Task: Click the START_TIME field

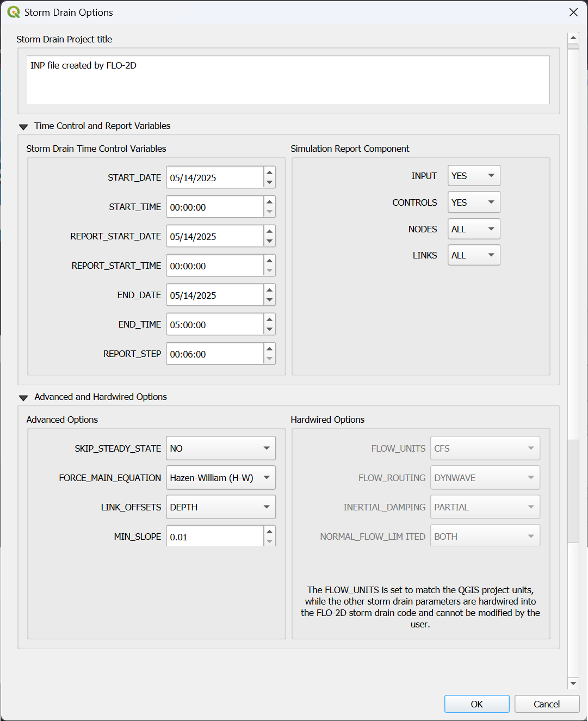Action: (x=214, y=207)
